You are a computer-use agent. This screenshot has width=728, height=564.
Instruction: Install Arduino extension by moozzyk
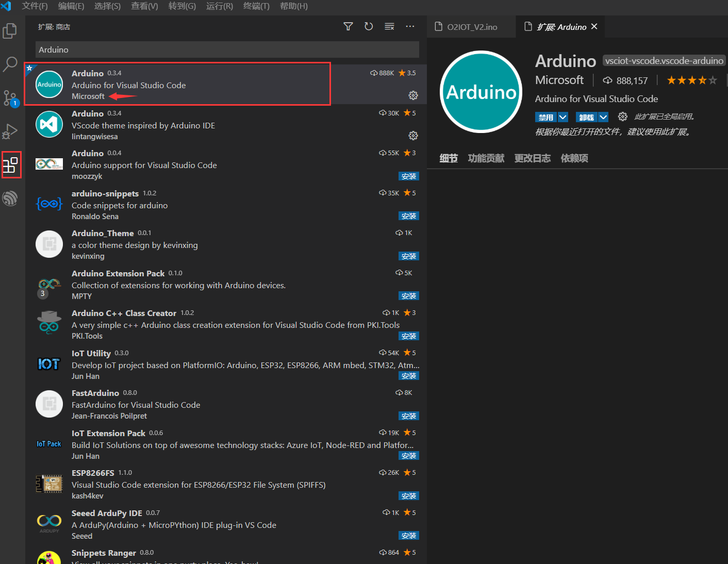[409, 176]
